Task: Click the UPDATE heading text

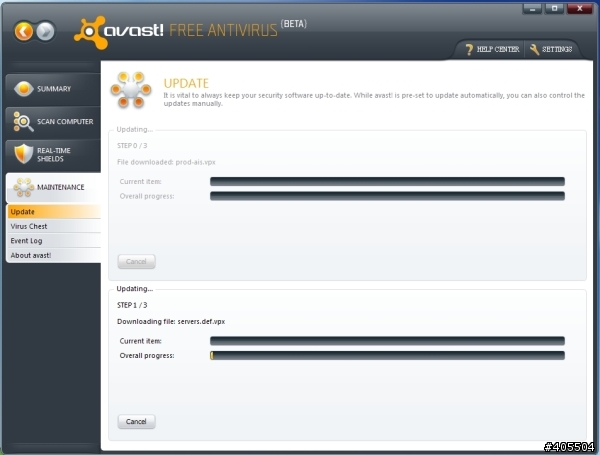Action: pyautogui.click(x=186, y=83)
